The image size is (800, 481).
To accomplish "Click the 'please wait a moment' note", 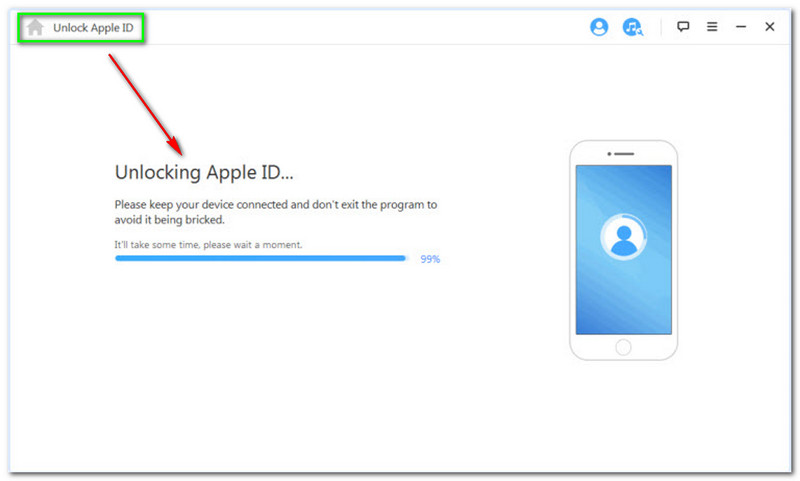I will pos(208,245).
